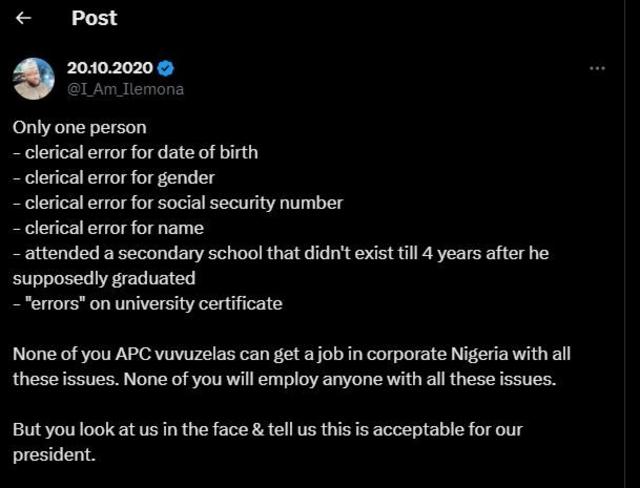Click the display name 20.10.2020
This screenshot has height=488, width=640.
click(x=110, y=68)
